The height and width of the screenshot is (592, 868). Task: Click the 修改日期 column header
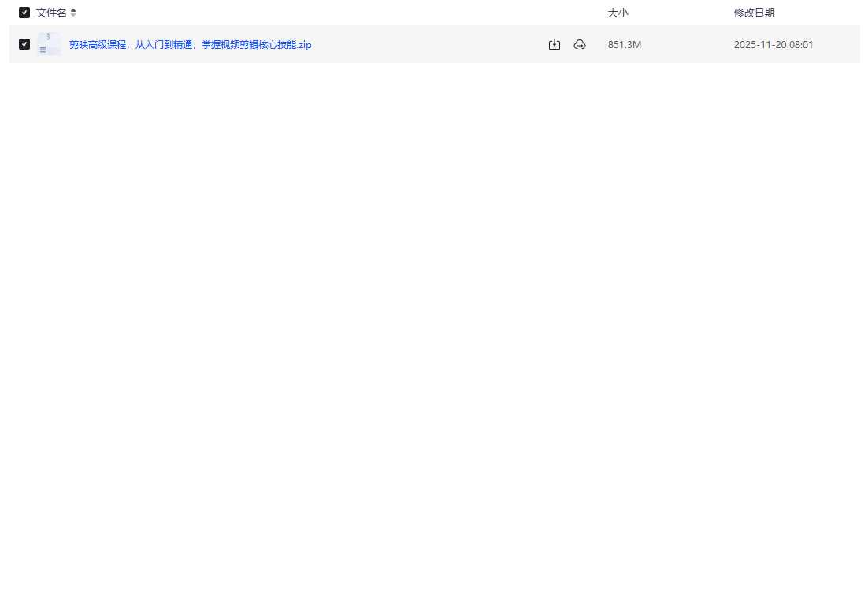tap(754, 13)
